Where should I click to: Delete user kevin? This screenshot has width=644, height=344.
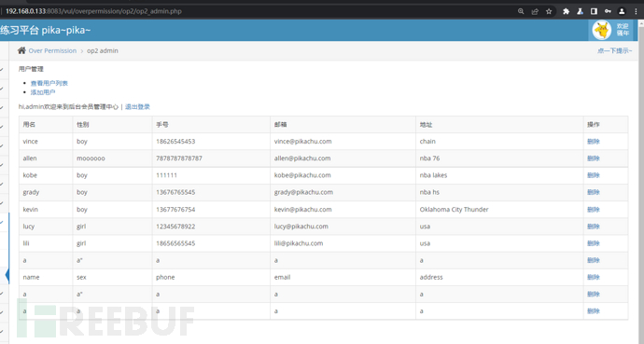coord(594,210)
